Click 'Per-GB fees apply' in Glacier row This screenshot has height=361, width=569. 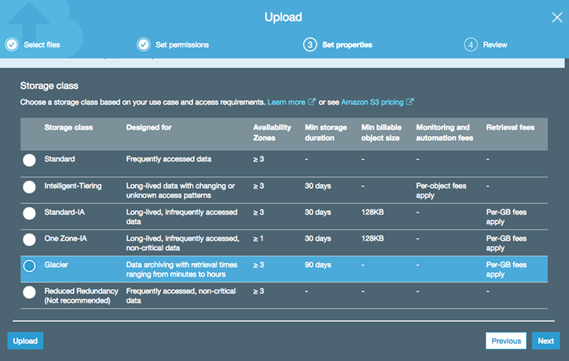506,270
